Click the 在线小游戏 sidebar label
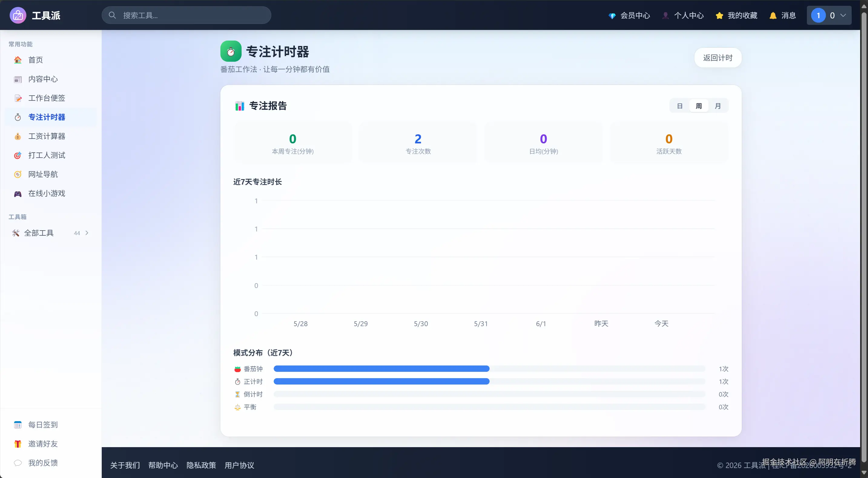Viewport: 868px width, 478px height. pos(47,194)
